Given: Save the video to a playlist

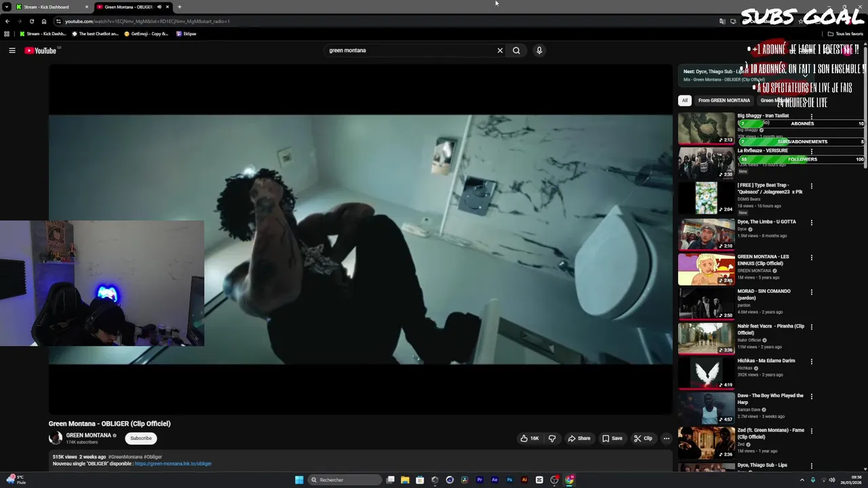Looking at the screenshot, I should (612, 439).
